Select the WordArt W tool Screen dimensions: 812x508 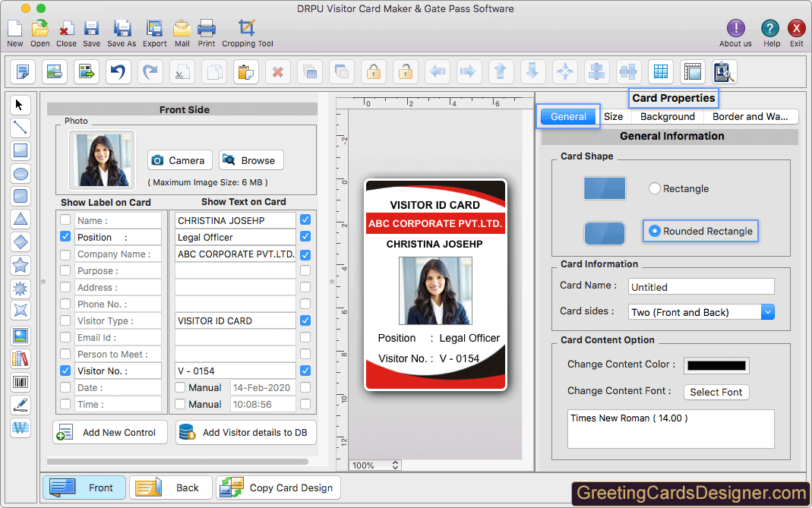(x=21, y=428)
